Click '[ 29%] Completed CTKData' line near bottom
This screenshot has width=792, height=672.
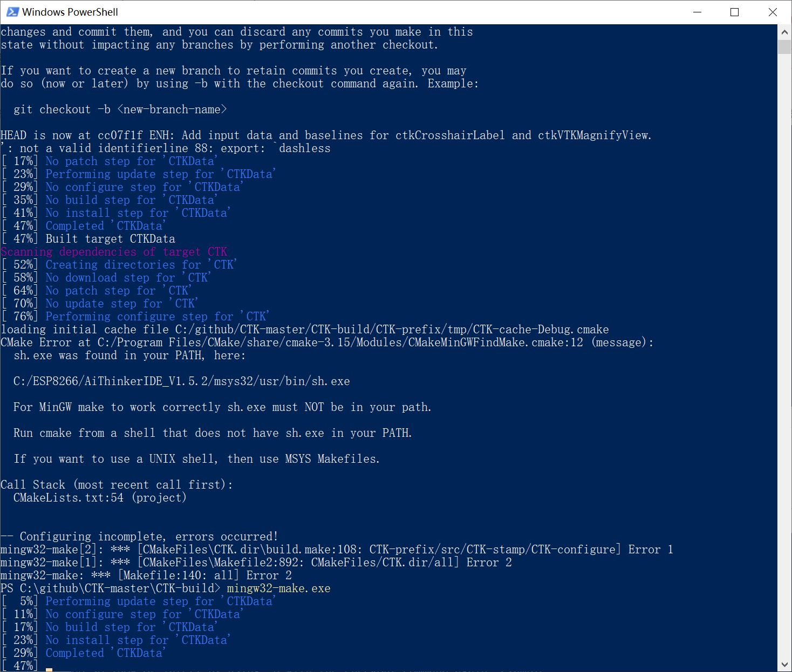pyautogui.click(x=83, y=653)
